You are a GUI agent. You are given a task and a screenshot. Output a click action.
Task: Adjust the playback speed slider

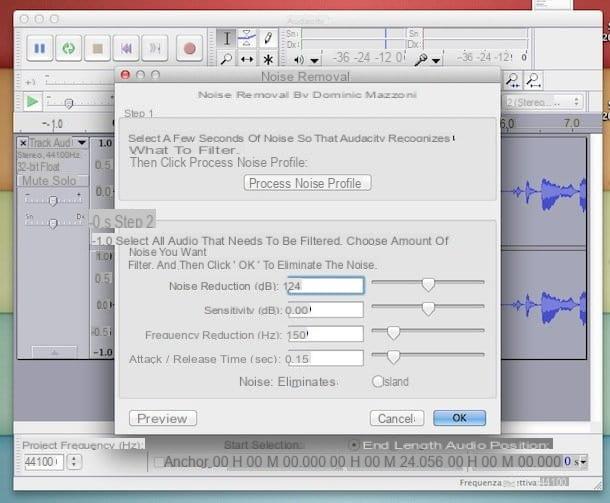click(x=68, y=103)
